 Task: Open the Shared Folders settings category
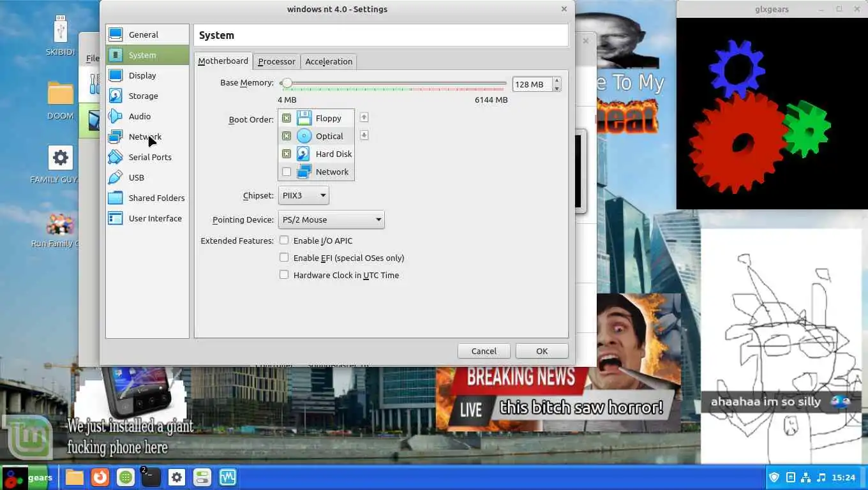pyautogui.click(x=147, y=198)
